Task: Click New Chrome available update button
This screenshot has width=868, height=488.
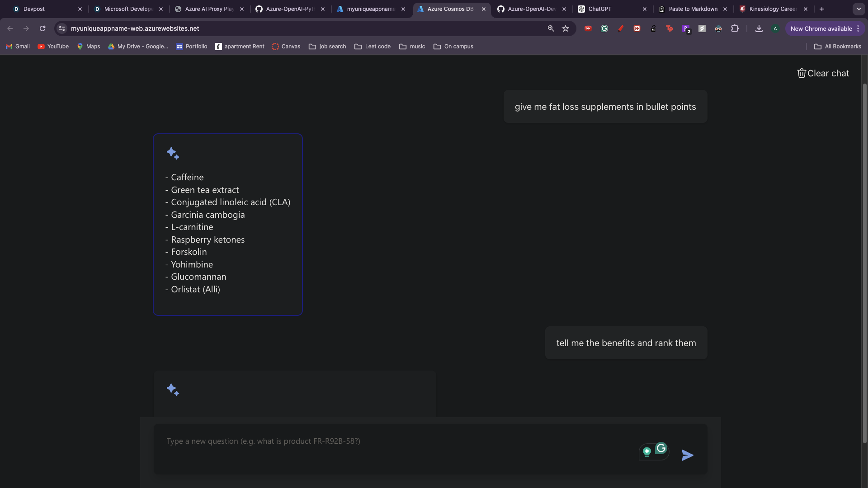Action: [821, 28]
